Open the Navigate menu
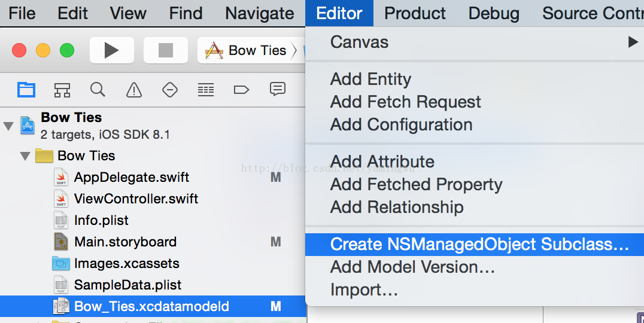 [x=260, y=13]
